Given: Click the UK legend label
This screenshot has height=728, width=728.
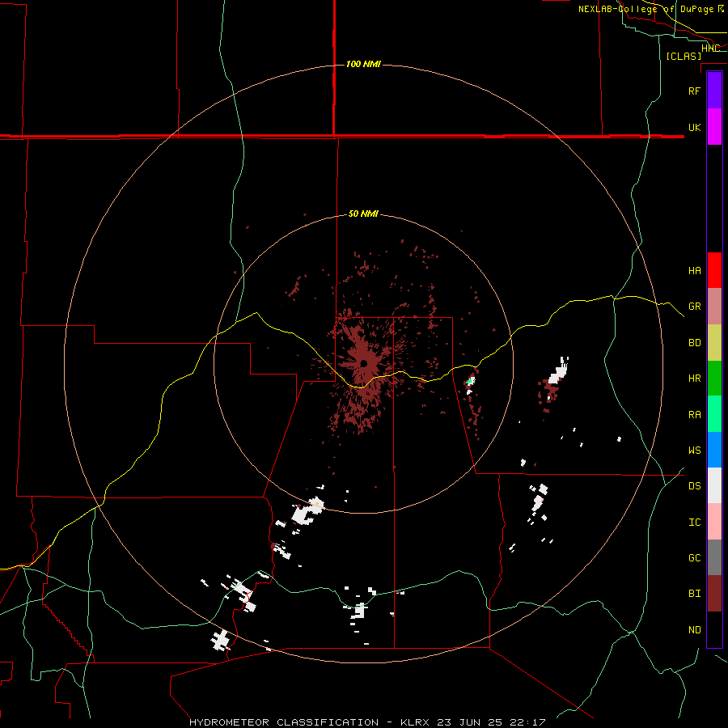Looking at the screenshot, I should (x=694, y=128).
